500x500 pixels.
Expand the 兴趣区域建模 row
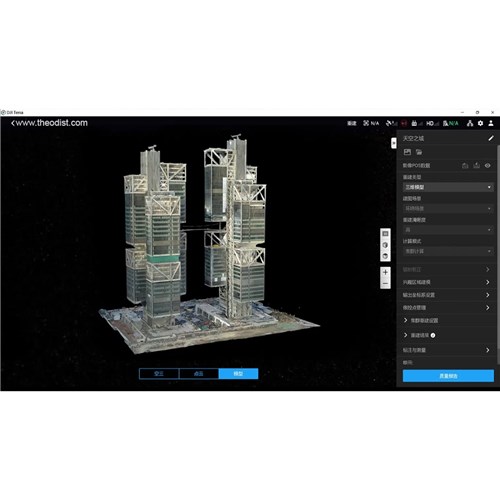pos(447,282)
